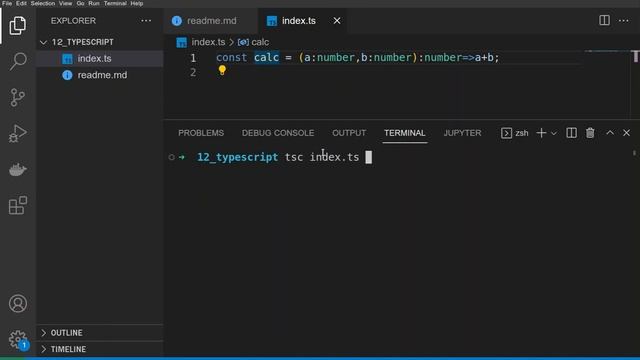This screenshot has height=360, width=640.
Task: Click calc symbol in breadcrumb
Action: (x=260, y=42)
